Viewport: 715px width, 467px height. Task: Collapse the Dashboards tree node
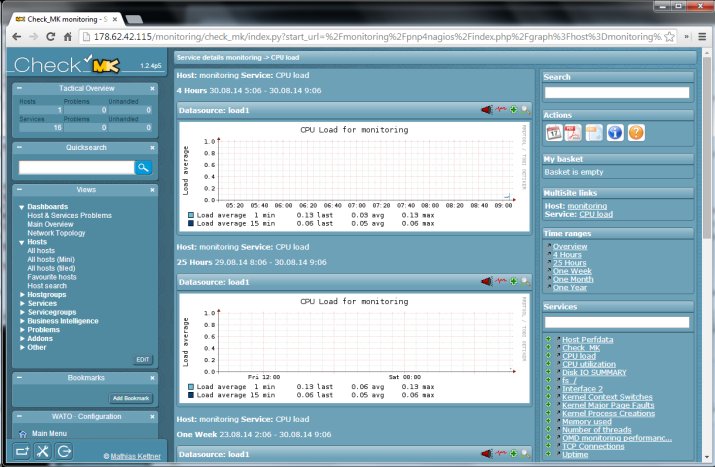(22, 207)
